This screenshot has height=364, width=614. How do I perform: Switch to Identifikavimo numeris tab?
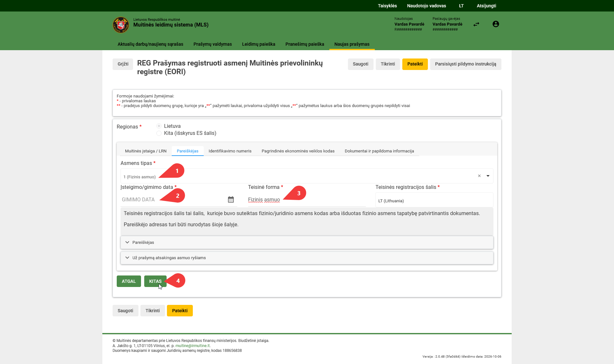[230, 151]
